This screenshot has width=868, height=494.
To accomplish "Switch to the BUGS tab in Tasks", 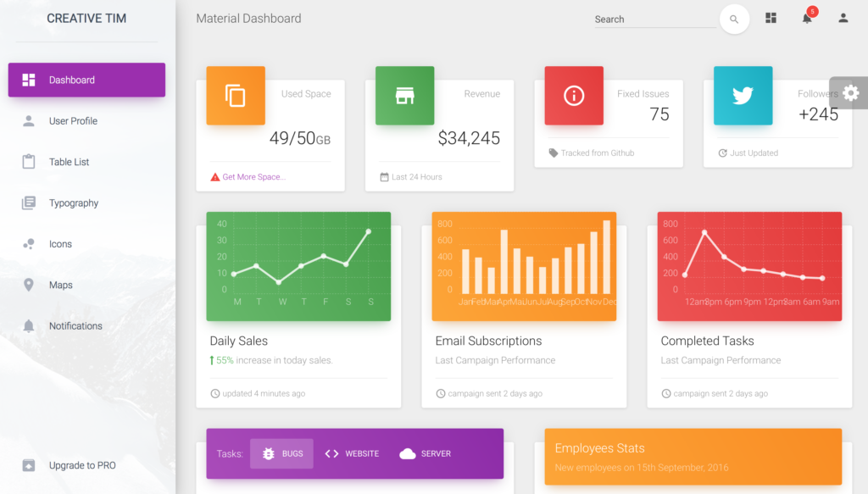I will (281, 453).
